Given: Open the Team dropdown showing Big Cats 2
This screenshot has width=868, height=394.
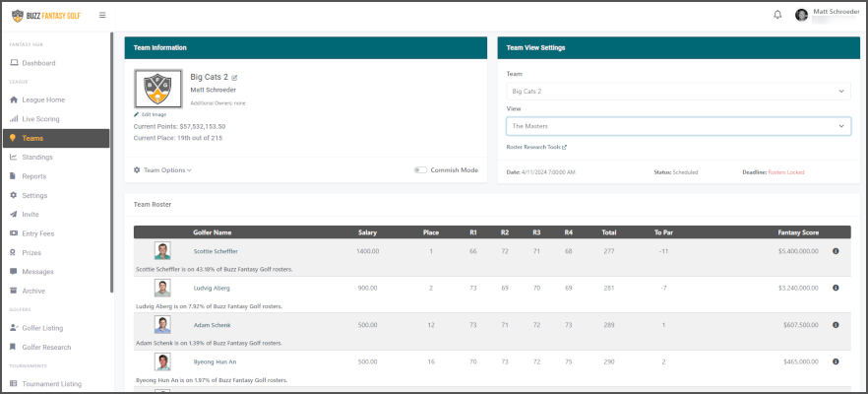Looking at the screenshot, I should (x=678, y=91).
